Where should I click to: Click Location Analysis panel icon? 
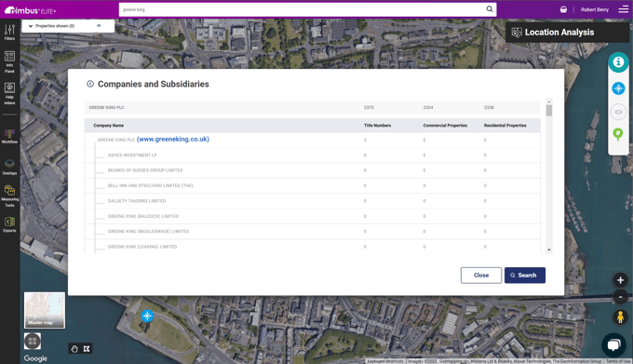(517, 33)
